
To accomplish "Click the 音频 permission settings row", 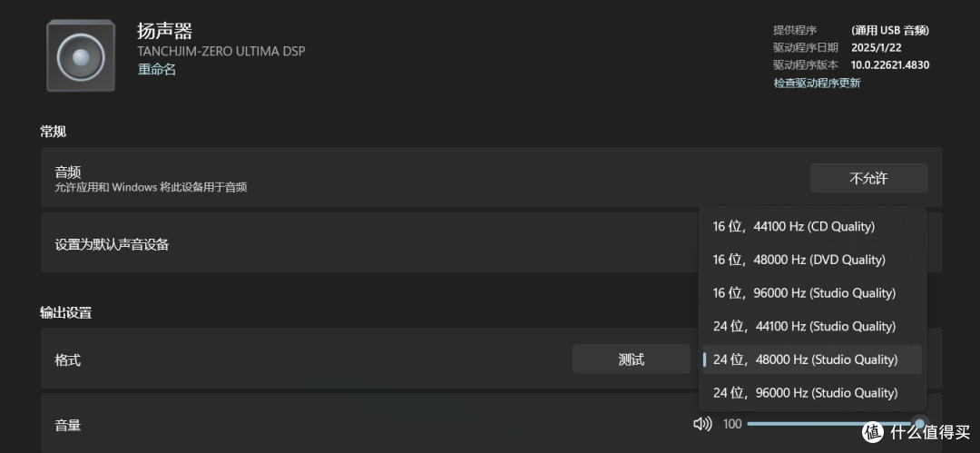I will click(x=491, y=178).
